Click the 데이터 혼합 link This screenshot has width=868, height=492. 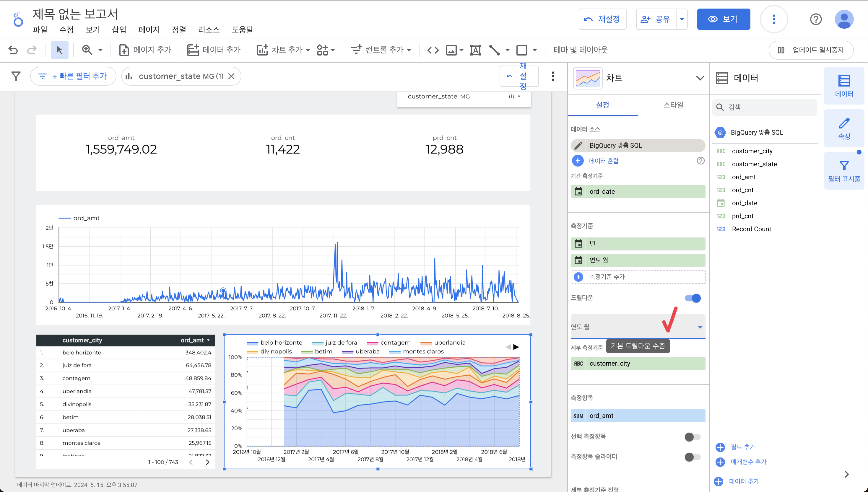point(603,161)
